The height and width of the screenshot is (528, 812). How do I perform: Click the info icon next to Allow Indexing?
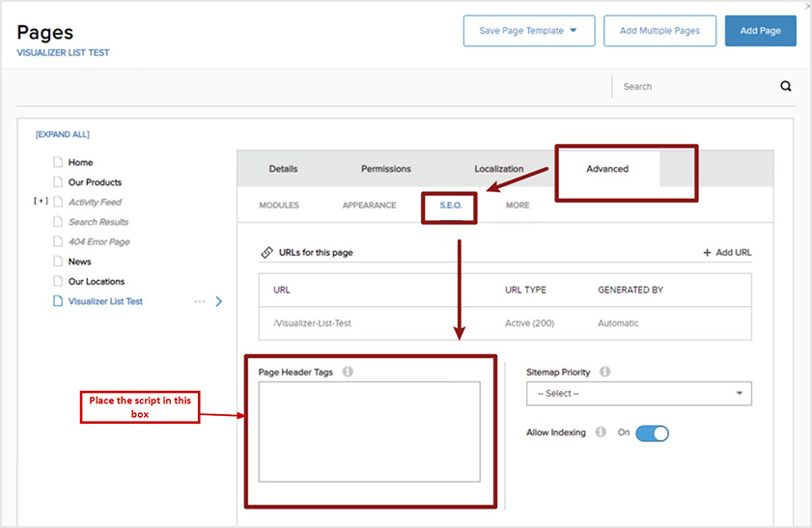click(x=601, y=432)
